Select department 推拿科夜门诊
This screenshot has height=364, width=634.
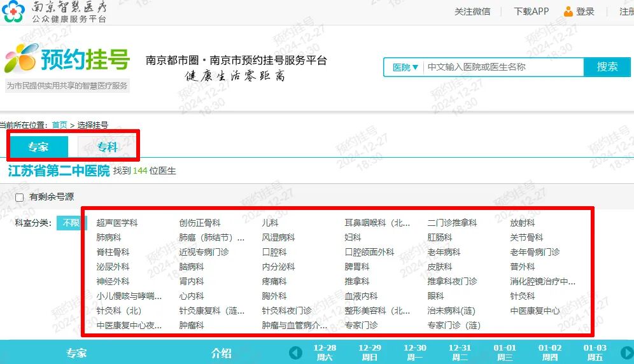point(452,281)
